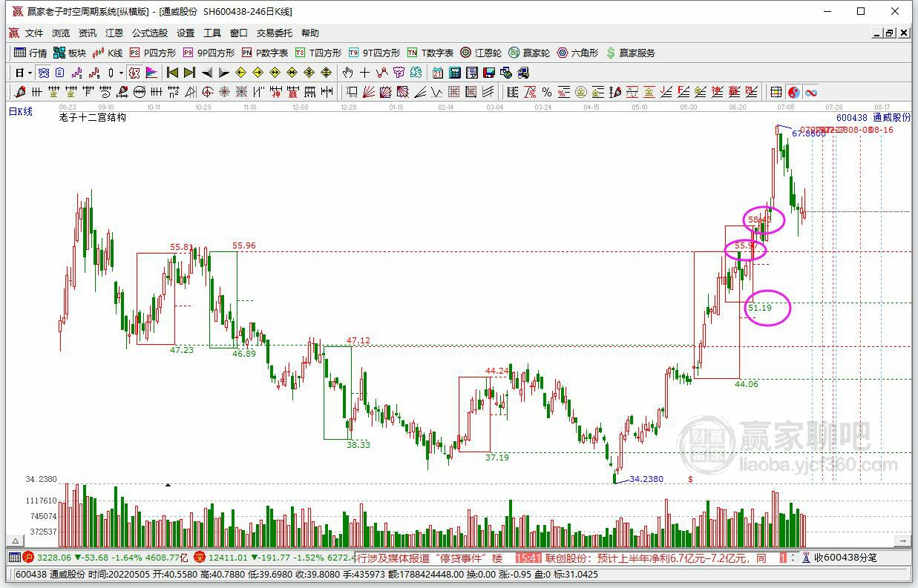This screenshot has width=918, height=588.
Task: Click the grid table icon near taiji
Action: [776, 92]
